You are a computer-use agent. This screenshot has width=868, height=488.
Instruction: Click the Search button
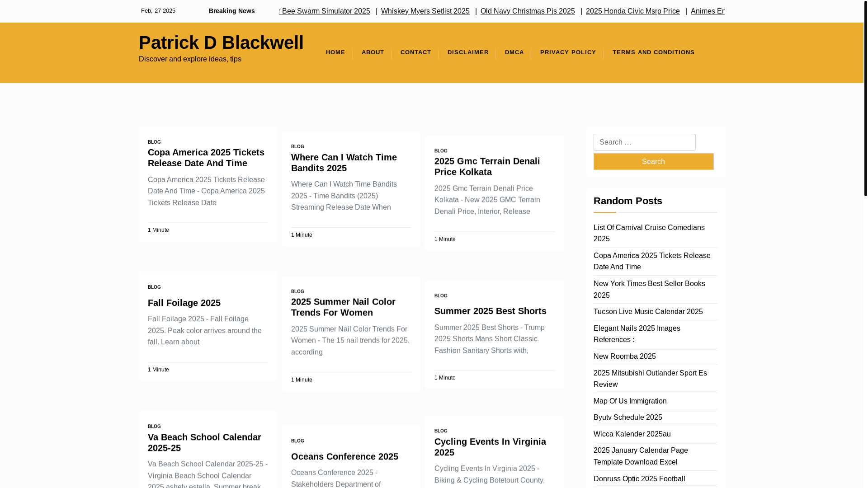653,162
